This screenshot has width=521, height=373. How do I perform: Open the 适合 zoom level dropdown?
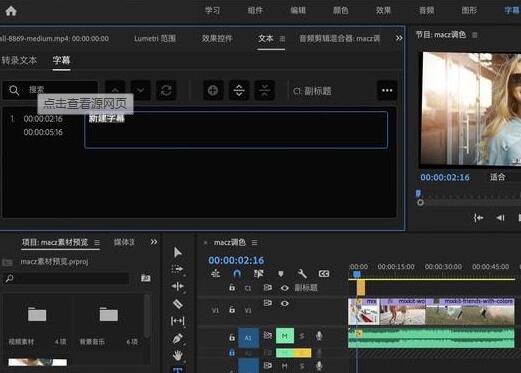[x=498, y=177]
